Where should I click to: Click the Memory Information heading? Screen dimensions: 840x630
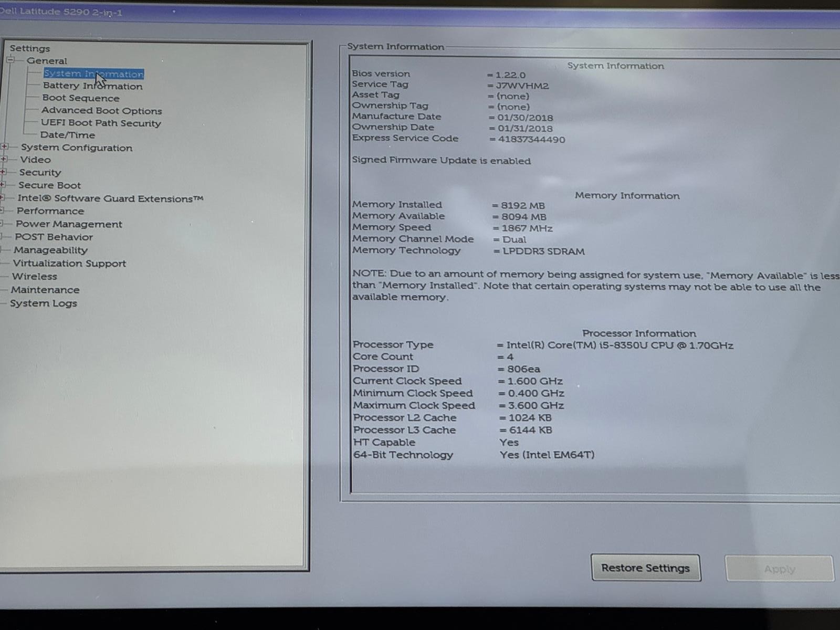(627, 196)
